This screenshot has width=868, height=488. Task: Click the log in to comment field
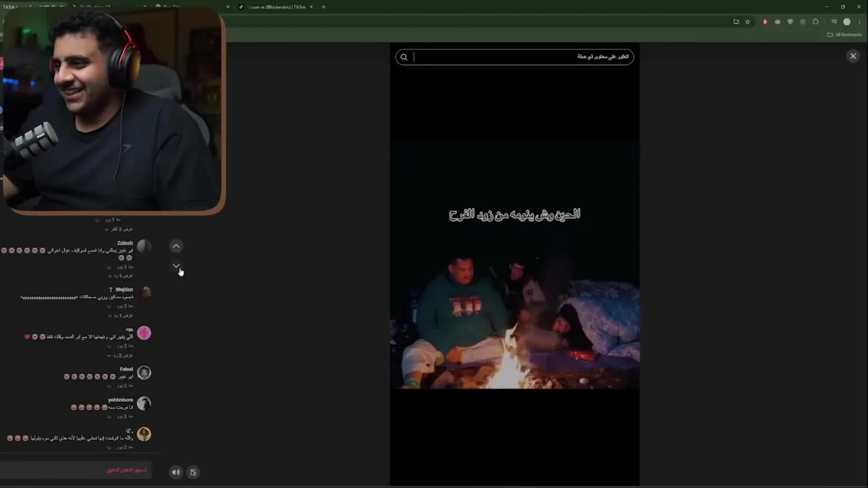pos(75,470)
